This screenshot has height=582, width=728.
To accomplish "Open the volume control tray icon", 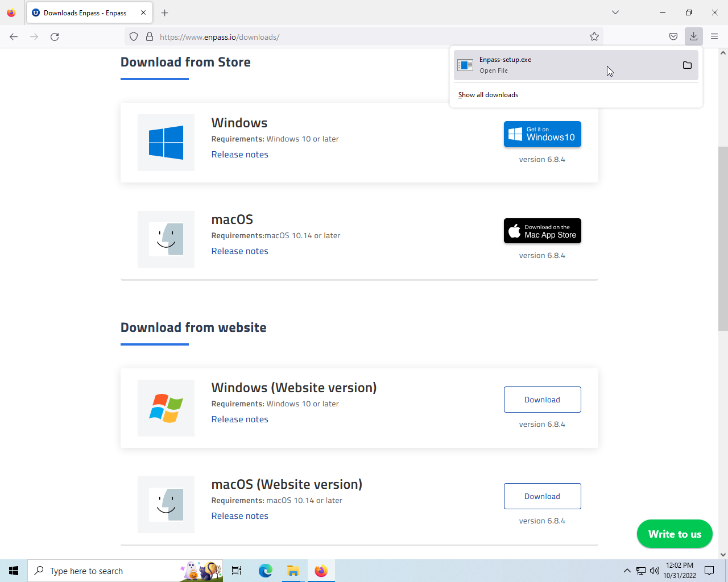I will (655, 571).
